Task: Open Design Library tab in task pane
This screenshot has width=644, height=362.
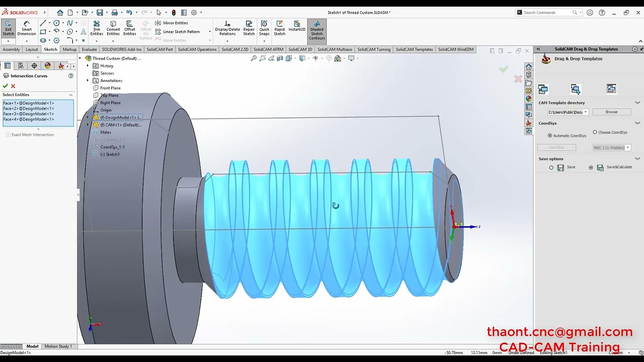Action: click(529, 75)
